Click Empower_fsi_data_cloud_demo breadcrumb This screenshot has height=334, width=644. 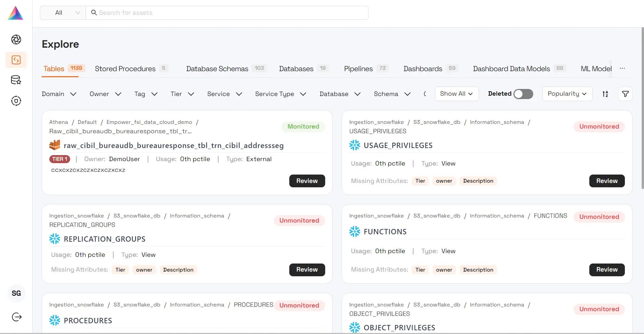[149, 122]
